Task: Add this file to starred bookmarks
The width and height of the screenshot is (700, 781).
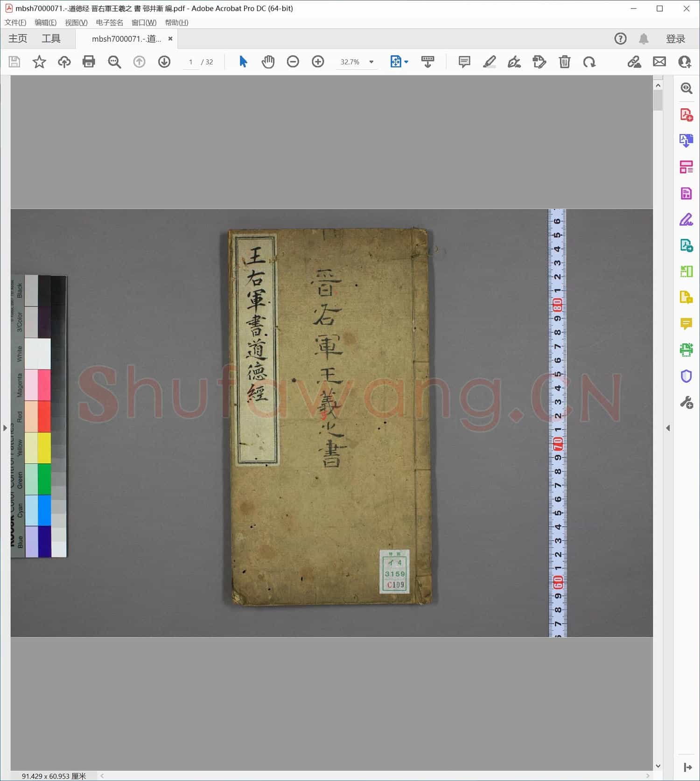Action: point(39,62)
